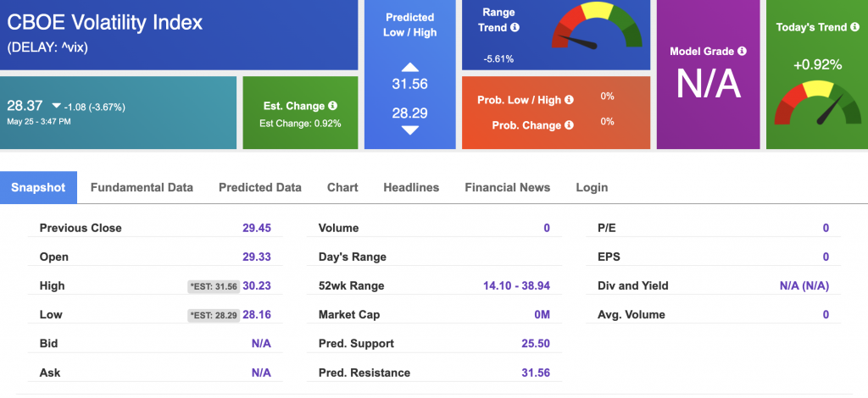
Task: Go to the Financial News tab
Action: tap(508, 187)
